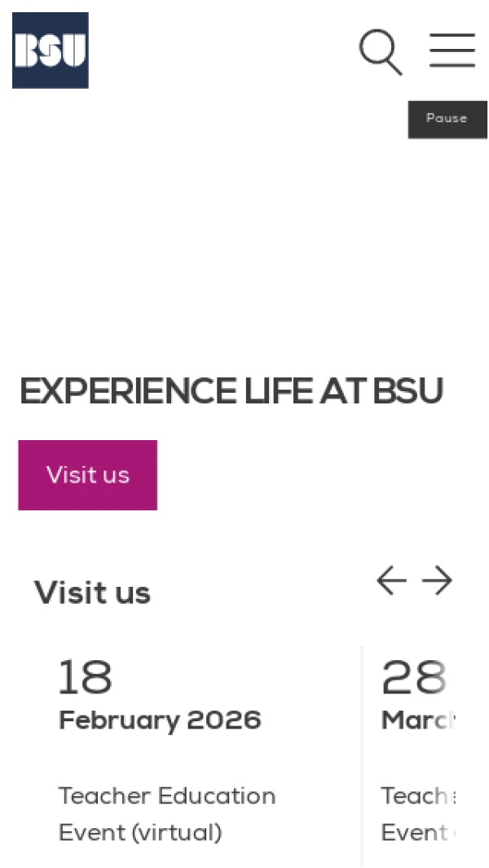Click the magenta Visit us button

point(88,475)
